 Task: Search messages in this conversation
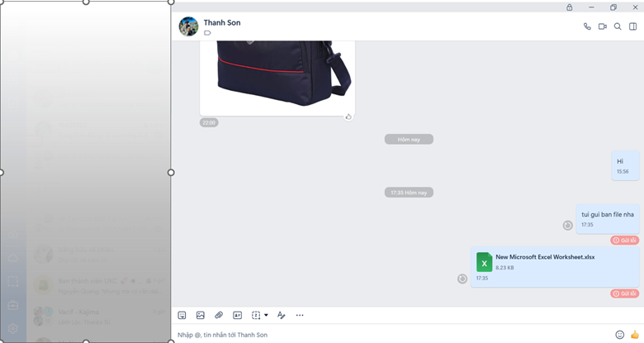click(618, 26)
